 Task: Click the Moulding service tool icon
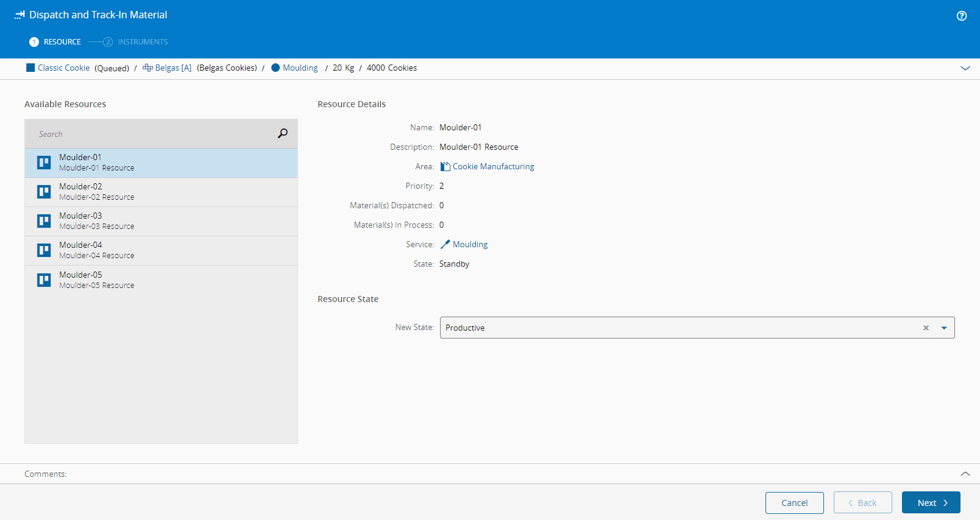click(446, 244)
